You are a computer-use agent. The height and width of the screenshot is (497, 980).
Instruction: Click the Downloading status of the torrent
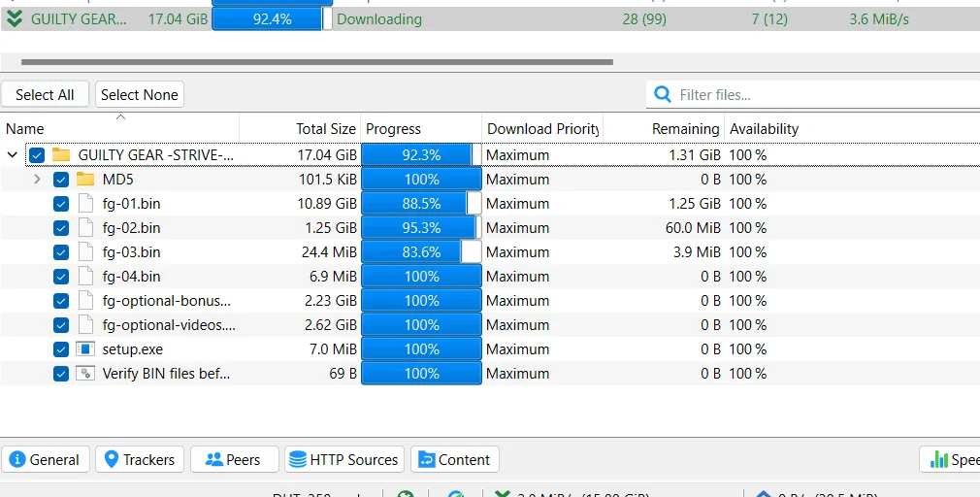point(379,19)
